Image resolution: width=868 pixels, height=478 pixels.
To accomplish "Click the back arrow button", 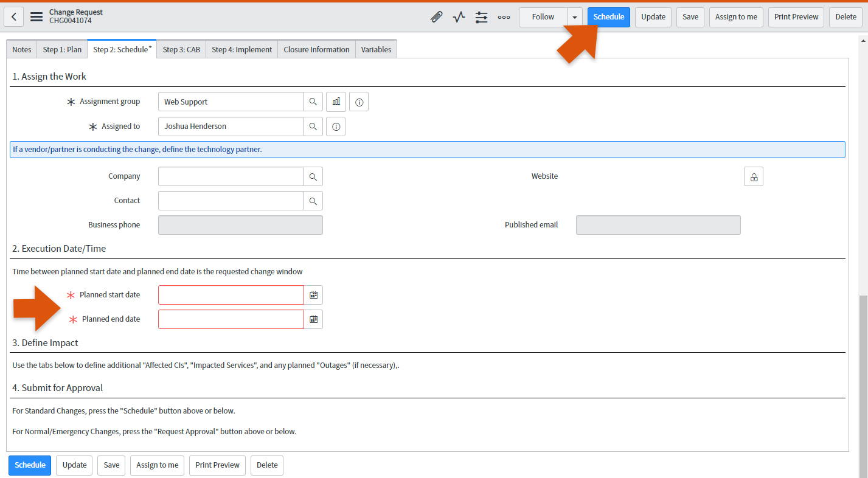I will point(14,17).
